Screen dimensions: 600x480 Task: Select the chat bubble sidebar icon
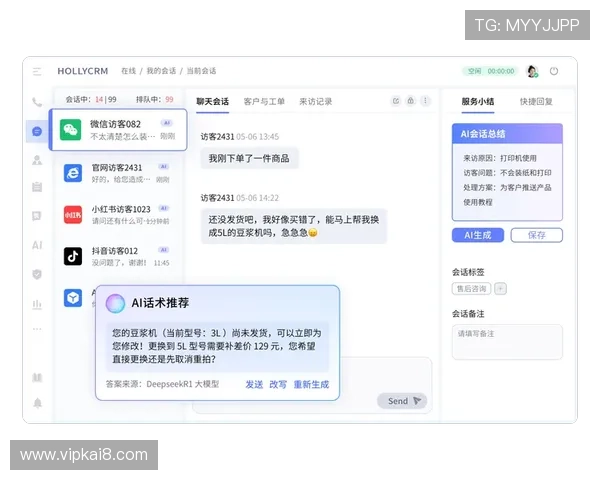[x=37, y=131]
